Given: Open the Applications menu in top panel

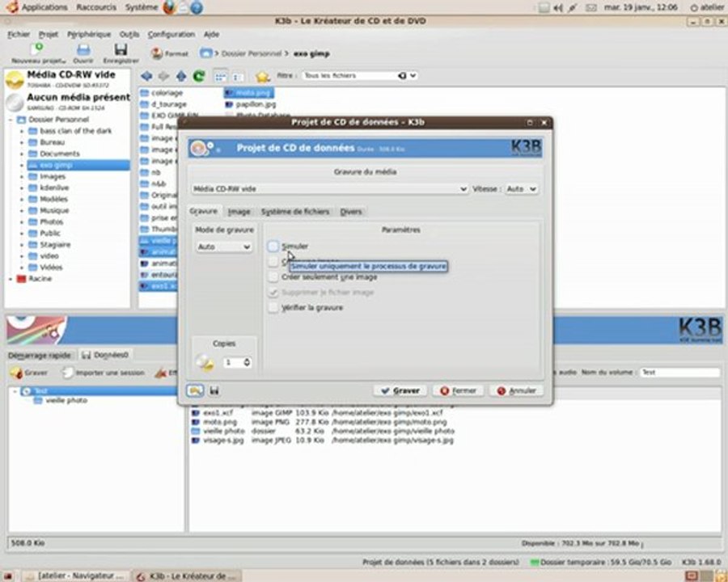Looking at the screenshot, I should 44,7.
